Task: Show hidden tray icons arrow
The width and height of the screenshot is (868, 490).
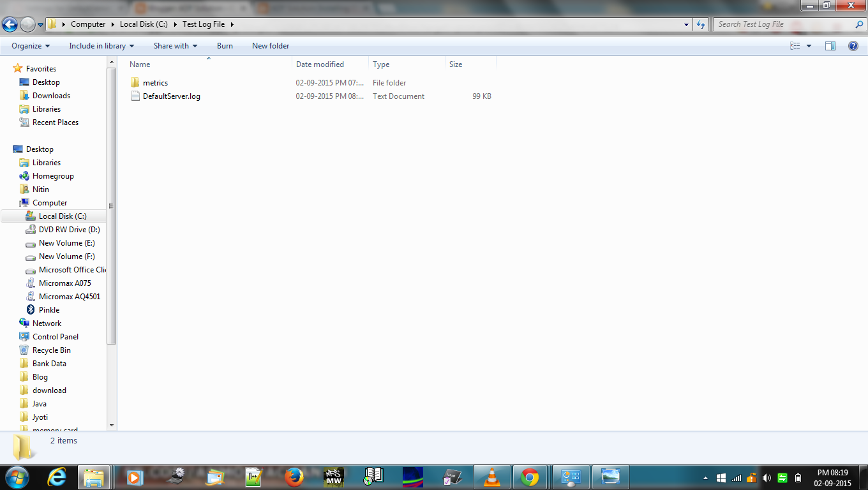Action: pyautogui.click(x=705, y=478)
